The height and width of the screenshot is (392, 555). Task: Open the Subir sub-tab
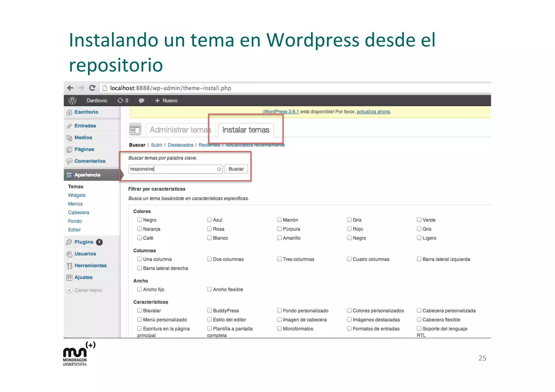157,145
